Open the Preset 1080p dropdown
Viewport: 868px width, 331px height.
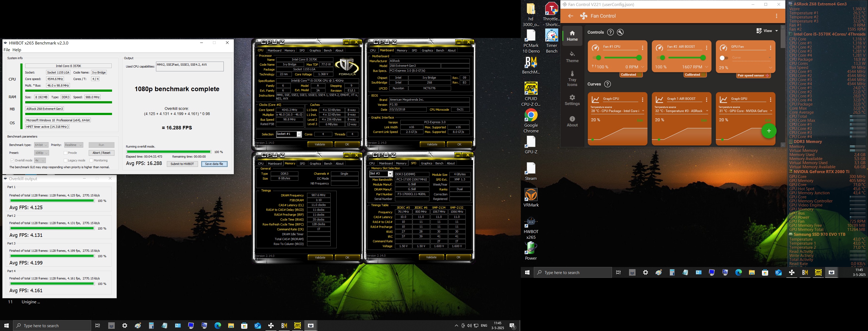click(x=42, y=153)
